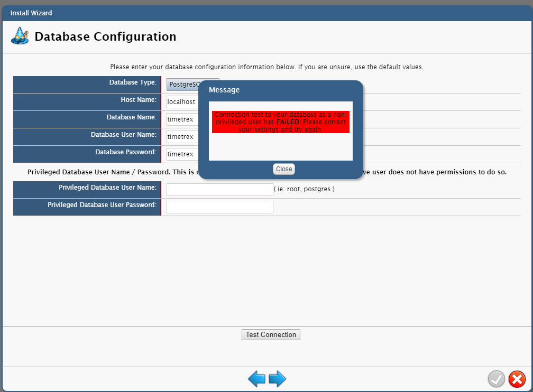Click the Database Configuration heading
This screenshot has height=392, width=533.
[105, 36]
